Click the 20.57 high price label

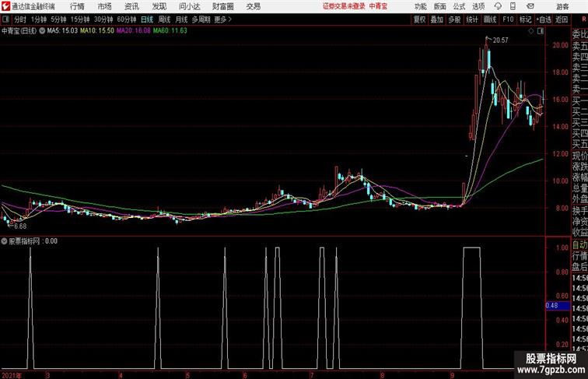point(501,40)
